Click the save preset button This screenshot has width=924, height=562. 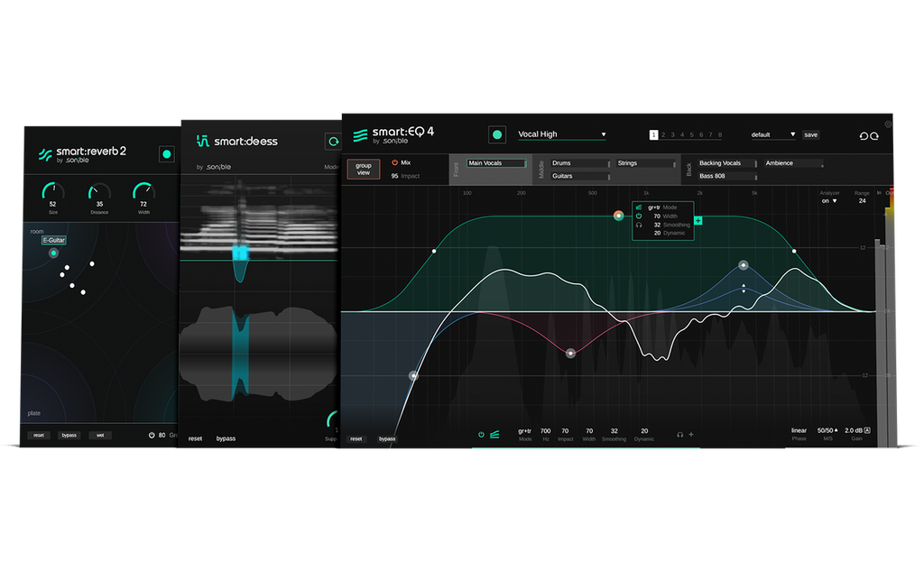pos(811,135)
